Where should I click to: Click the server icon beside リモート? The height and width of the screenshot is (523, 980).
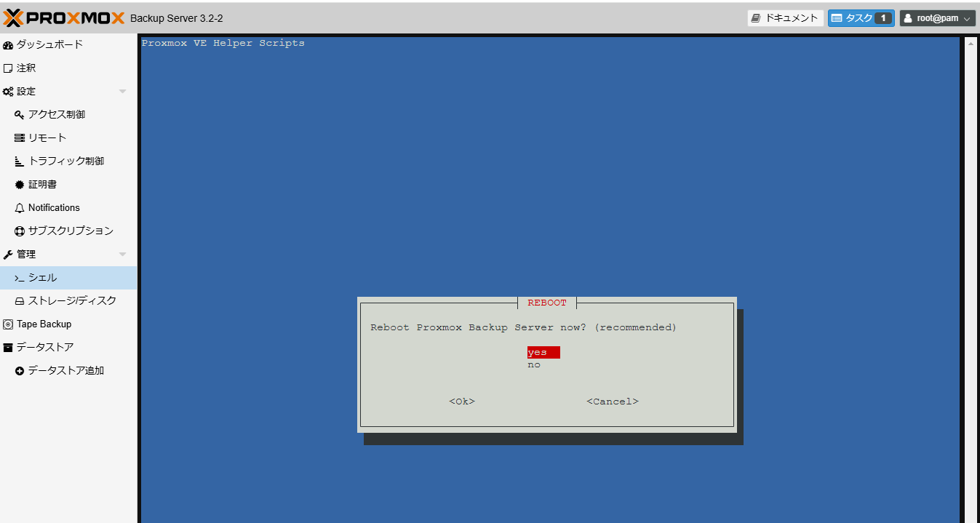[20, 138]
